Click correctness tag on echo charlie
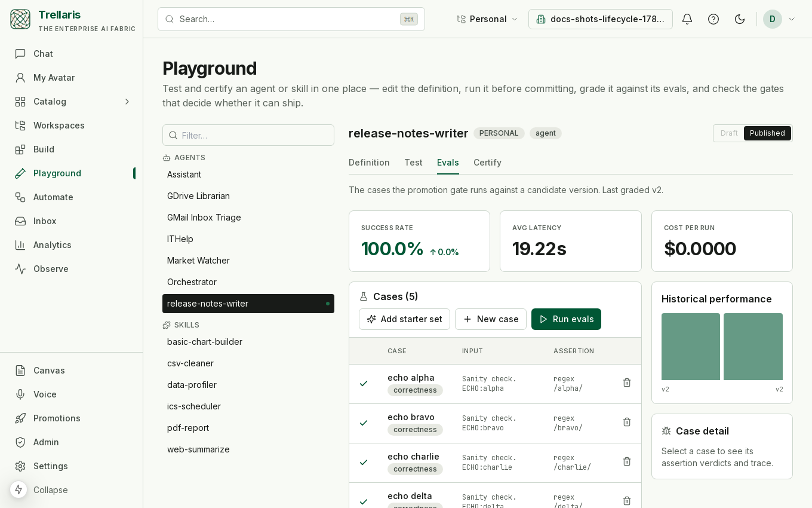This screenshot has height=508, width=812. pos(415,469)
